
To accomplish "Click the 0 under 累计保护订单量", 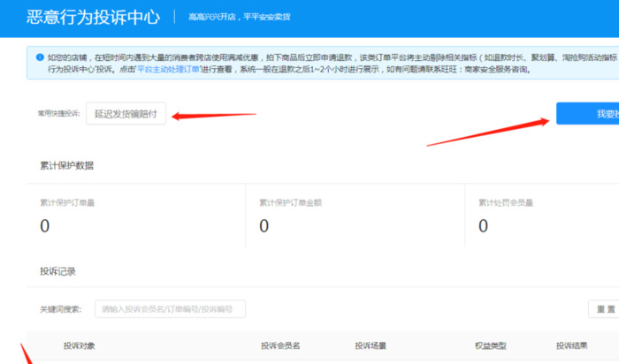I will point(44,226).
